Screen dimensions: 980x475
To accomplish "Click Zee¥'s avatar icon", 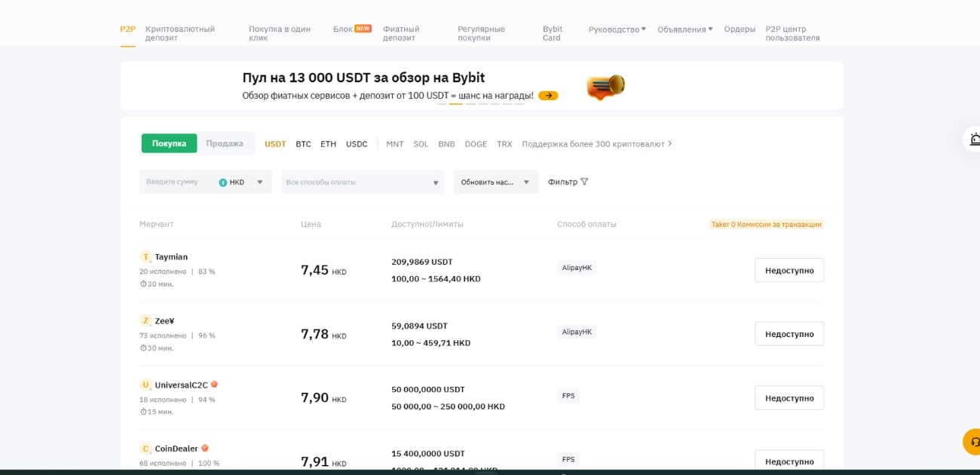I will pos(146,321).
